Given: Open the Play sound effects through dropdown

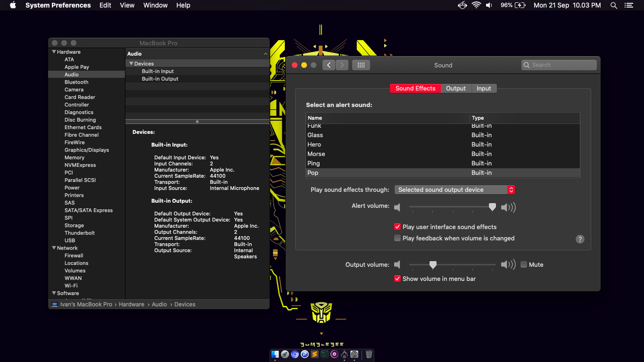Looking at the screenshot, I should click(454, 189).
